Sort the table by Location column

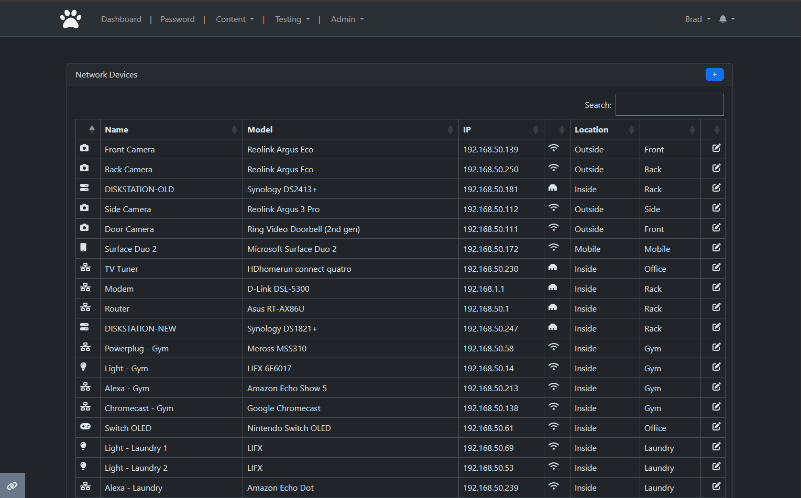pyautogui.click(x=604, y=130)
